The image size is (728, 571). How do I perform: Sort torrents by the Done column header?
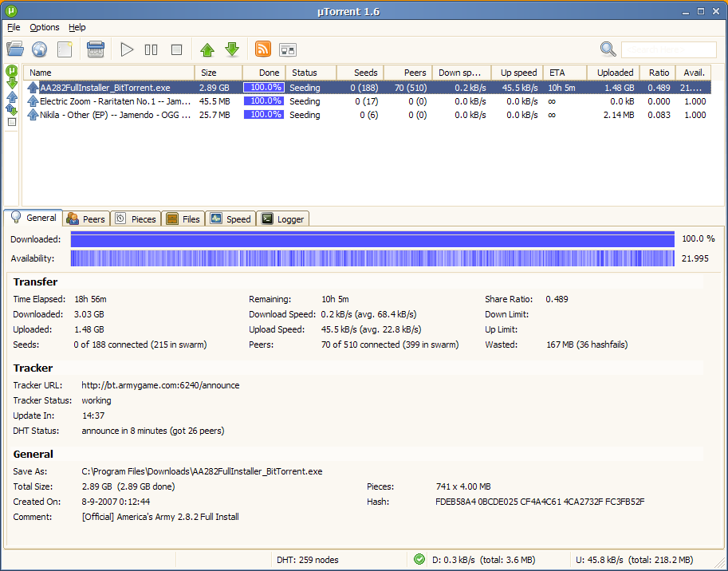pos(264,73)
